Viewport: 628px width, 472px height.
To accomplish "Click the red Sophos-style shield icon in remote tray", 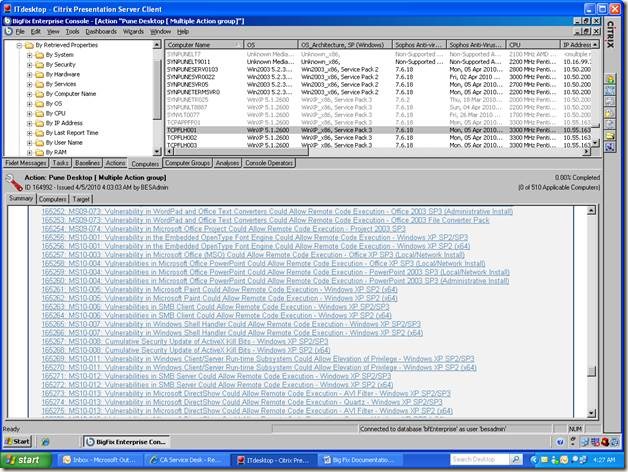I will [604, 442].
